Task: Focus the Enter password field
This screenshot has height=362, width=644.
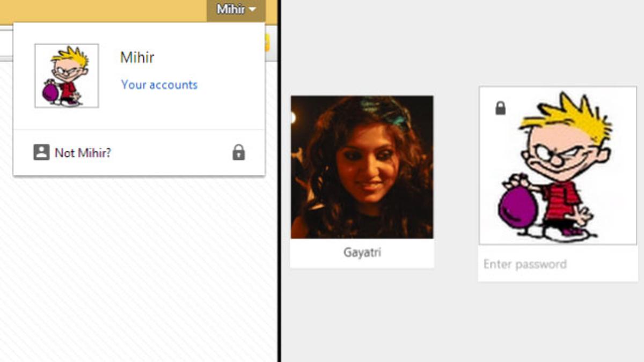Action: pos(557,264)
